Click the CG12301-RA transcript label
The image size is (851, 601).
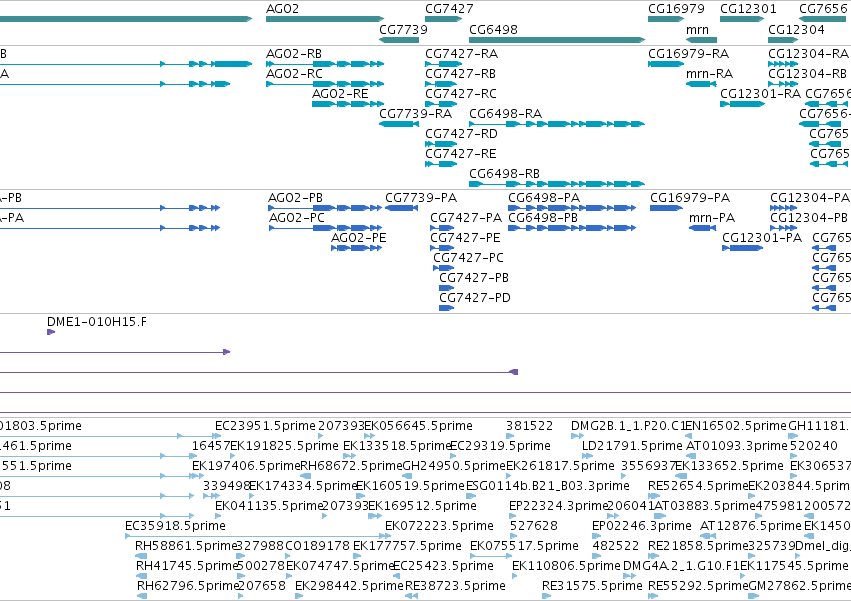click(x=760, y=94)
